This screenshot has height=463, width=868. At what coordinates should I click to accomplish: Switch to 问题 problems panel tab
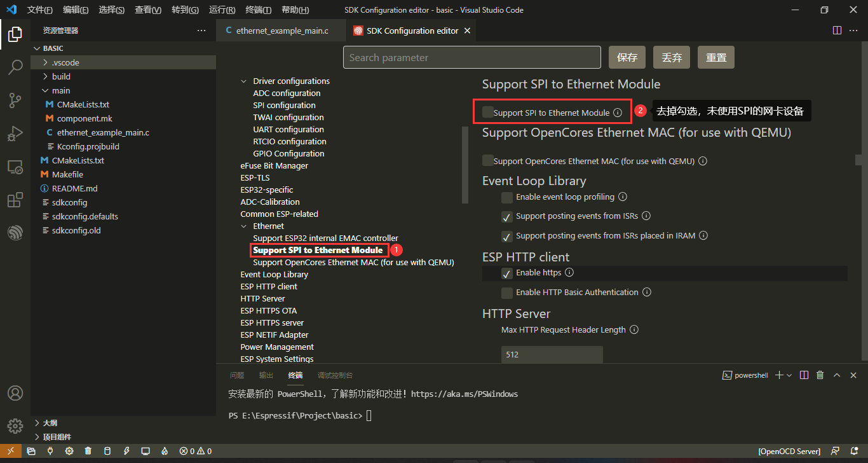tap(237, 375)
